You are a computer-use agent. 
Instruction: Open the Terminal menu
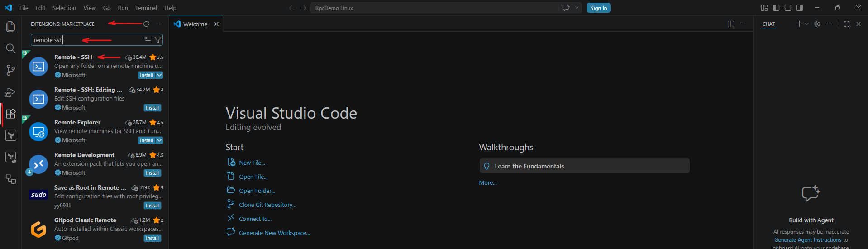point(146,8)
